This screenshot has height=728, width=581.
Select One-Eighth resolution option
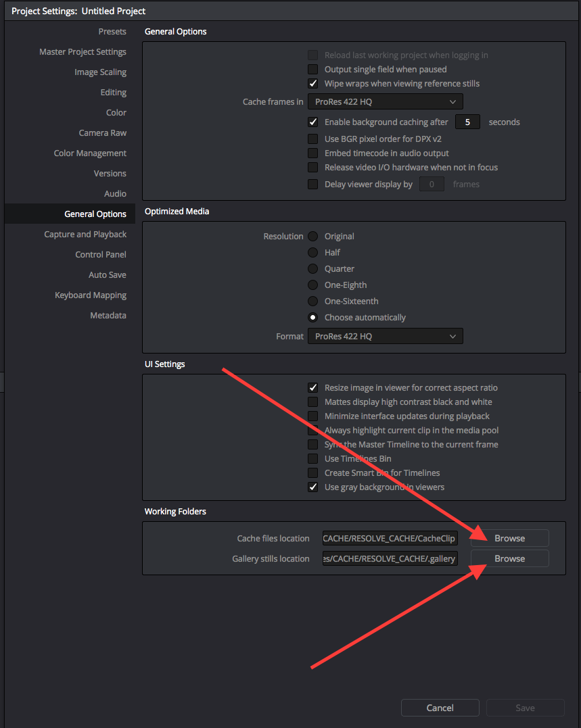click(x=313, y=285)
